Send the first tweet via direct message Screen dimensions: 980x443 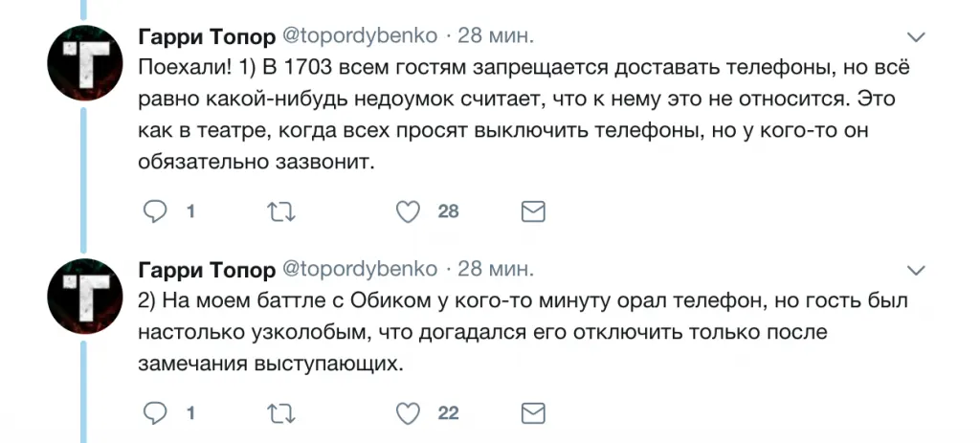tap(533, 211)
